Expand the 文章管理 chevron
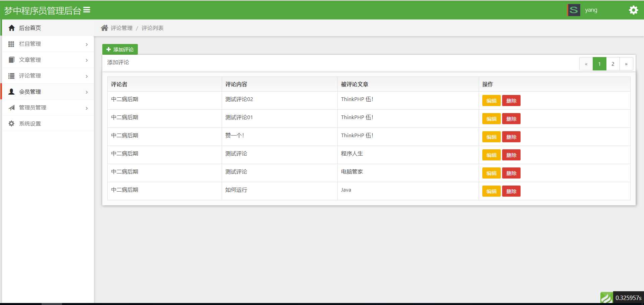 click(87, 60)
